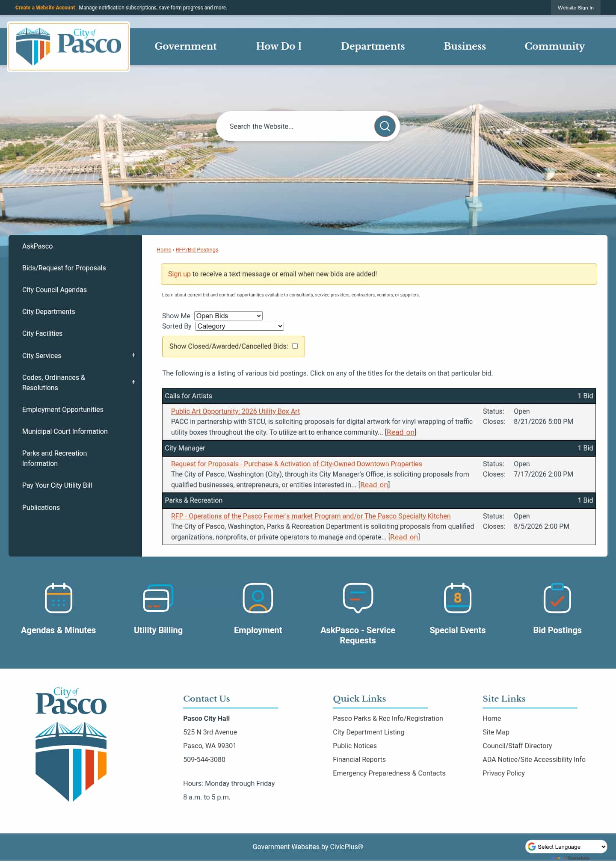Open the Community menu
This screenshot has width=616, height=862.
pyautogui.click(x=554, y=46)
